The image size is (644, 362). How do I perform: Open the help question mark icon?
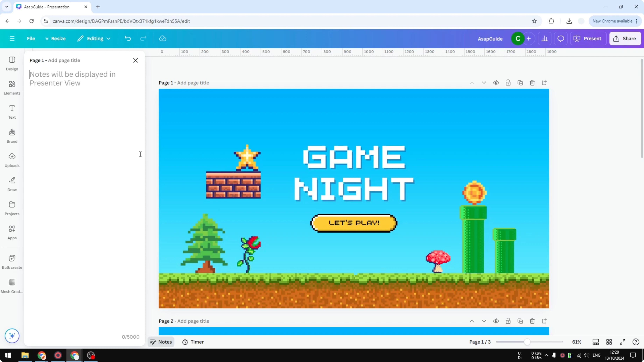click(x=636, y=342)
